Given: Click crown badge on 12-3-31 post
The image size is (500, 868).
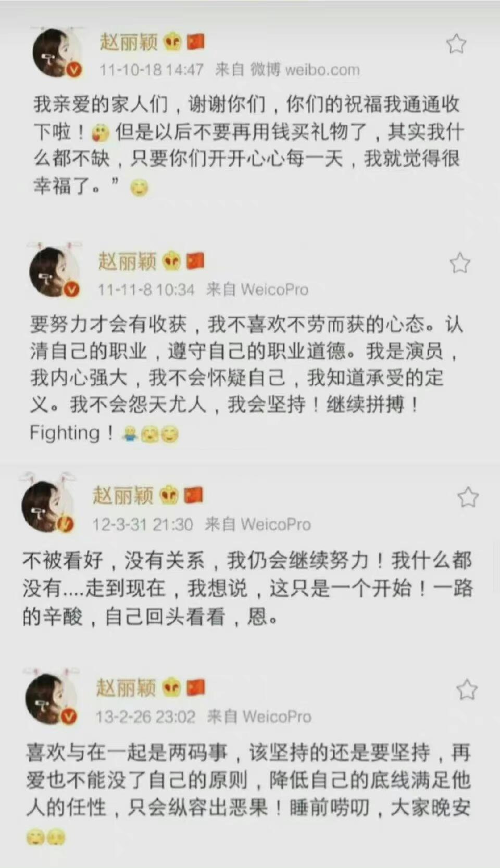Looking at the screenshot, I should [169, 495].
